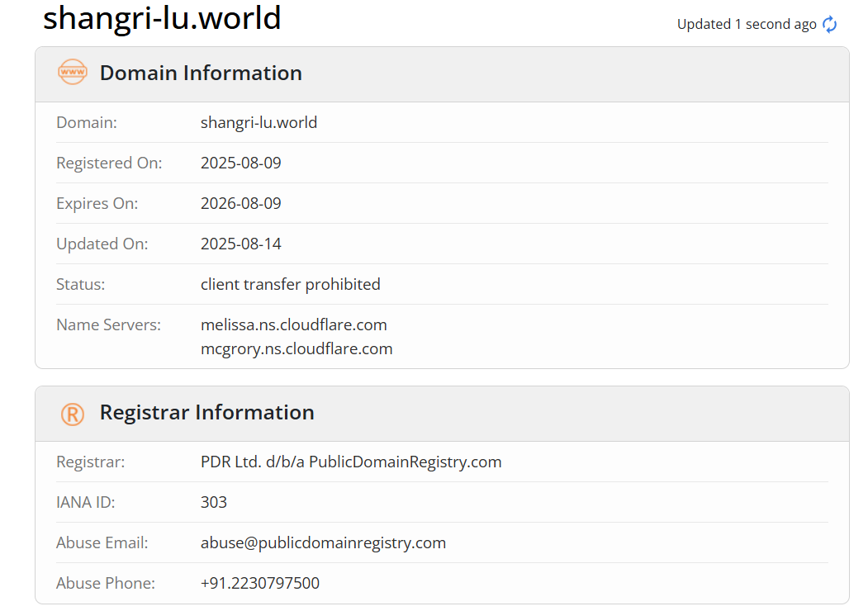The image size is (868, 611).
Task: Click the 'Registered On:' label
Action: [109, 163]
